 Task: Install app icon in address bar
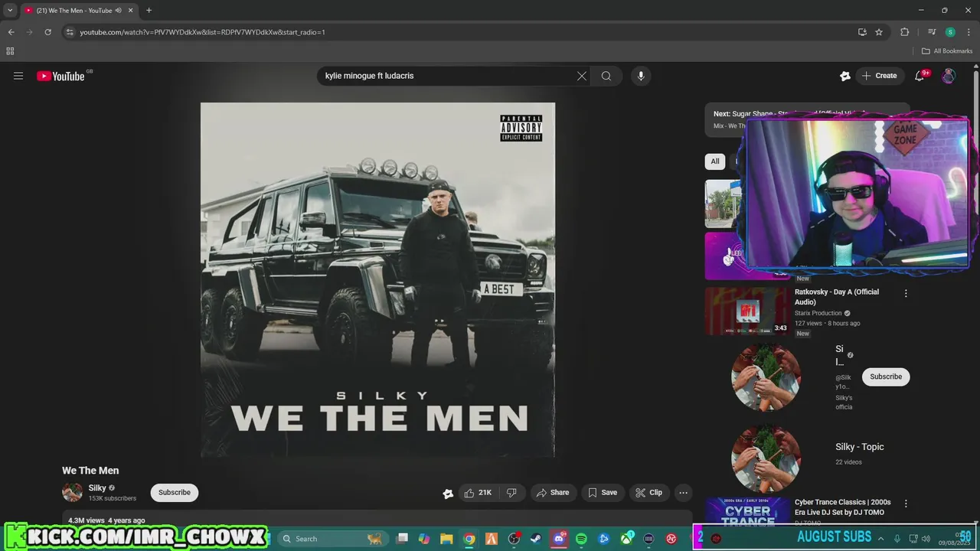coord(862,32)
